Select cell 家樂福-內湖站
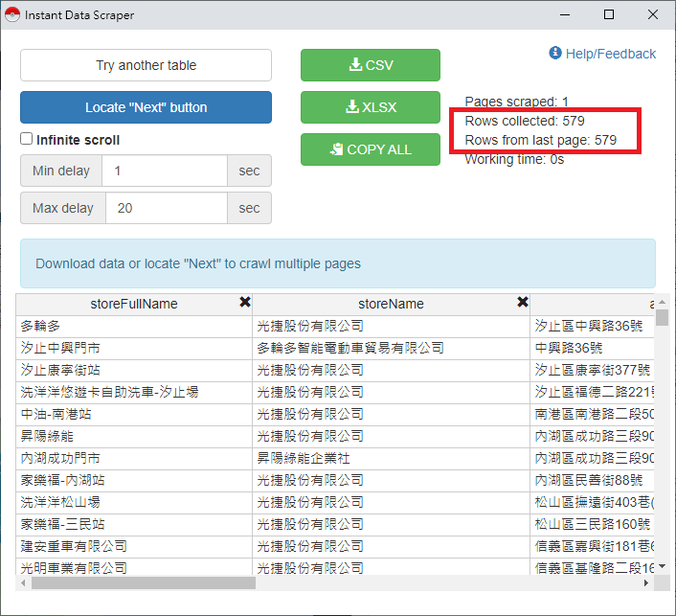 tap(134, 481)
